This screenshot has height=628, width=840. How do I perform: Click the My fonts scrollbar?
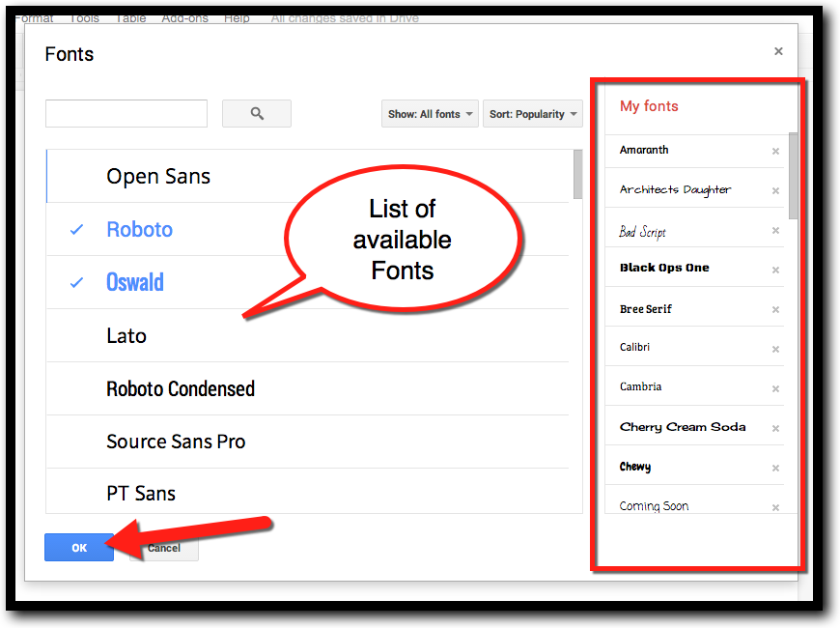(x=794, y=176)
